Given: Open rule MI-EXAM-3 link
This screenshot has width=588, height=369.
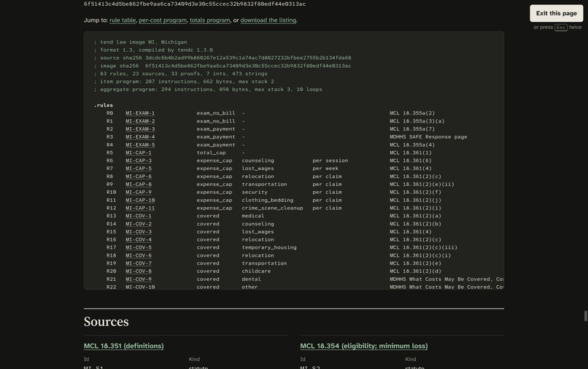Looking at the screenshot, I should tap(140, 129).
